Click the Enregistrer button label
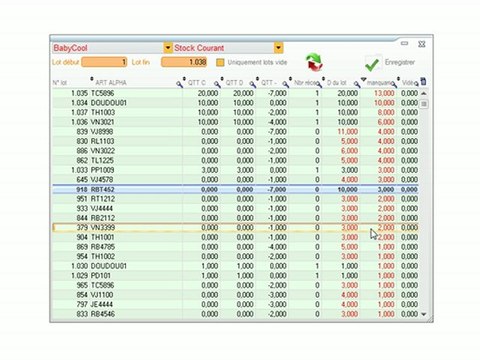This screenshot has width=480, height=360. [x=400, y=62]
